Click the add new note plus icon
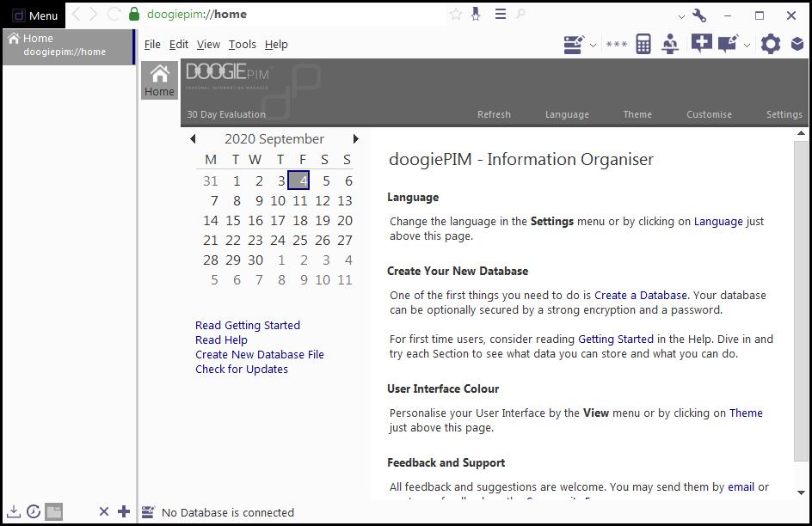 coord(701,44)
